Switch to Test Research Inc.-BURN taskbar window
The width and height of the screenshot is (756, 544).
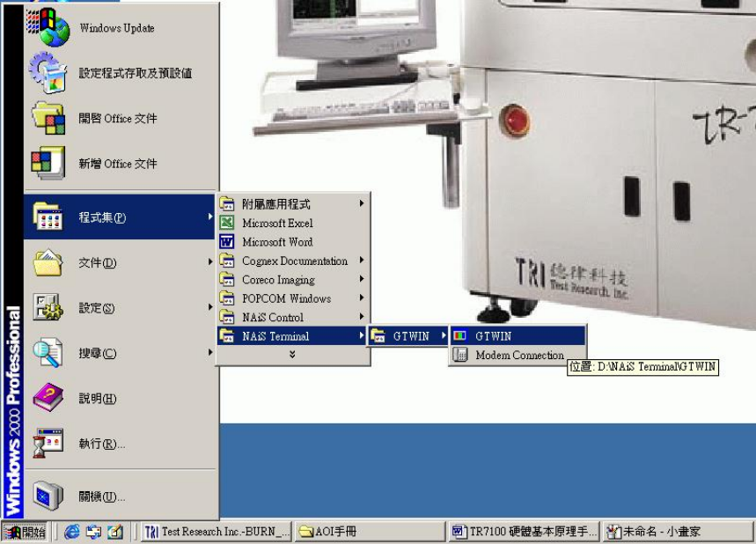pyautogui.click(x=217, y=532)
